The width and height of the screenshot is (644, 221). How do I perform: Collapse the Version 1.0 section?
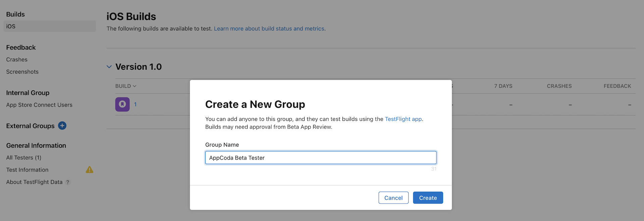[x=109, y=67]
